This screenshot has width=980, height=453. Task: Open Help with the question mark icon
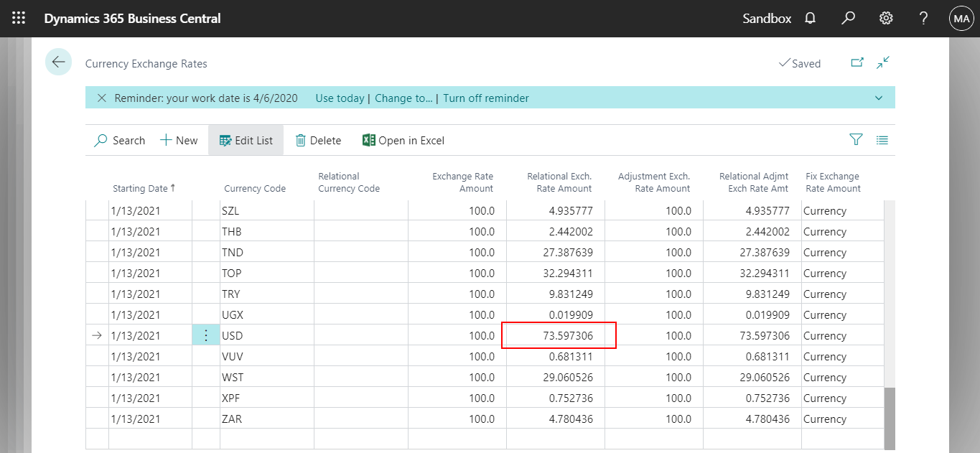(923, 18)
